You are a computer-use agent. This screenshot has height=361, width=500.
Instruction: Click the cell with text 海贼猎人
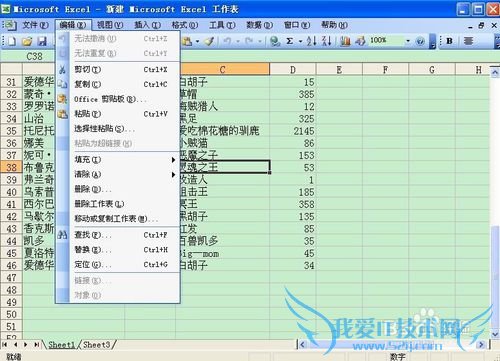pyautogui.click(x=225, y=106)
